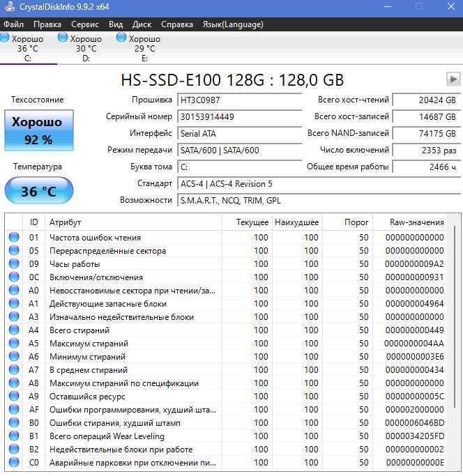Select raw value 0000006046BD
The height and width of the screenshot is (476, 463).
[415, 423]
